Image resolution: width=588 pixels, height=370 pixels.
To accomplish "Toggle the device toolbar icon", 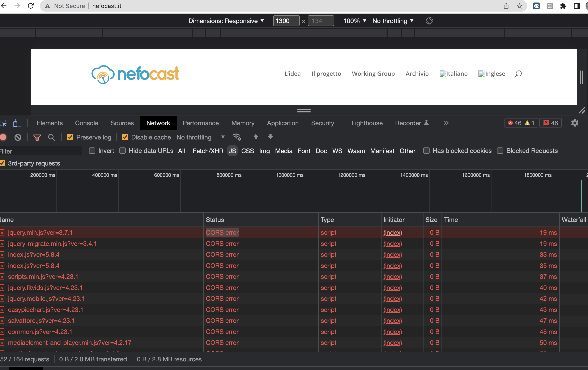I will [x=17, y=123].
